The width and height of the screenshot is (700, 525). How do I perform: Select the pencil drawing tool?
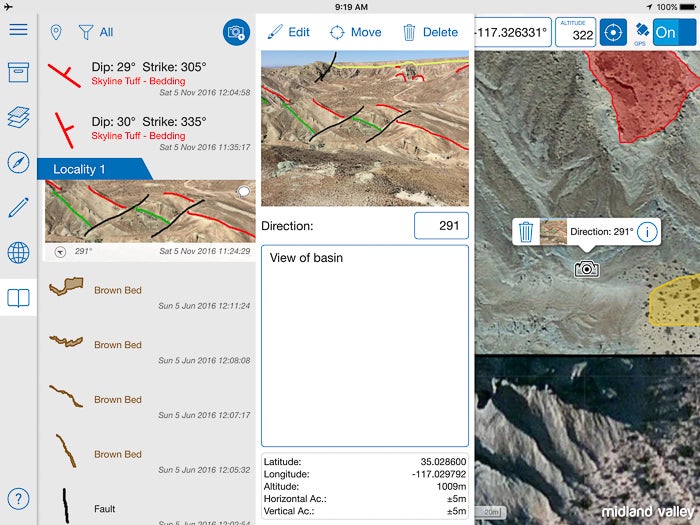pos(18,208)
